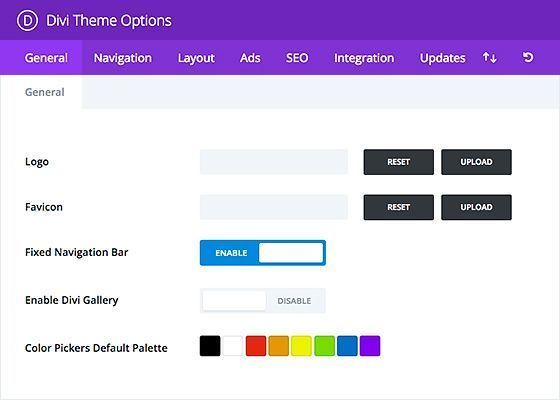560x400 pixels.
Task: Pick the purple palette color swatch
Action: (370, 346)
